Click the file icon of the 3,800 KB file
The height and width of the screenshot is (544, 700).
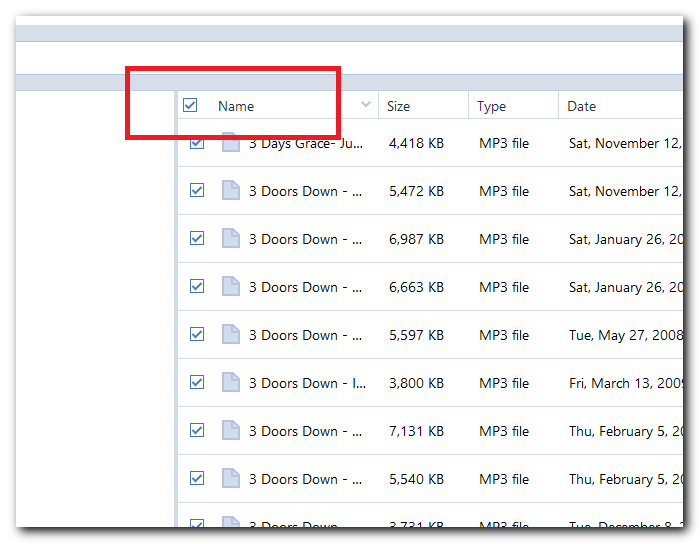tap(231, 382)
